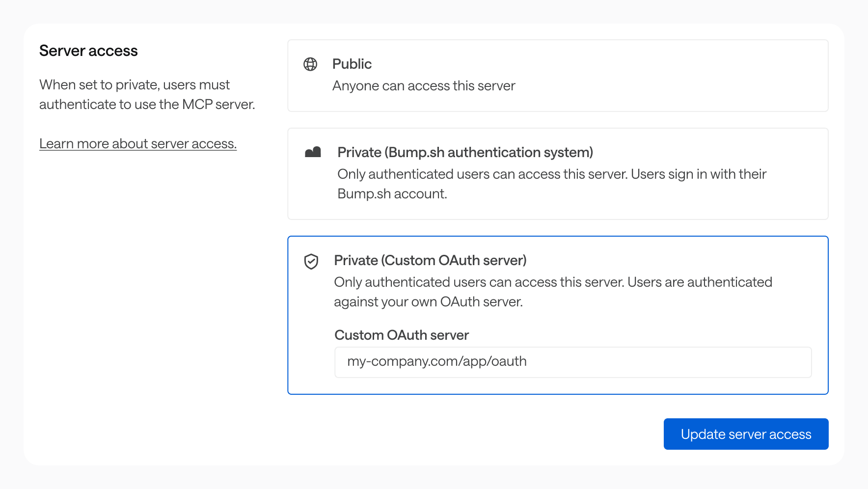
Task: Open Learn more about server access link
Action: coord(138,144)
